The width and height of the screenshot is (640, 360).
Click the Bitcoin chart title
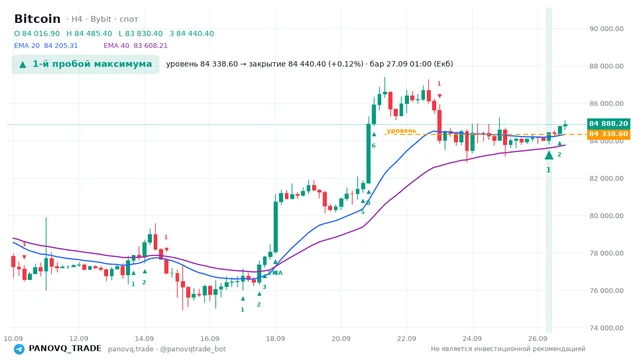tap(37, 19)
